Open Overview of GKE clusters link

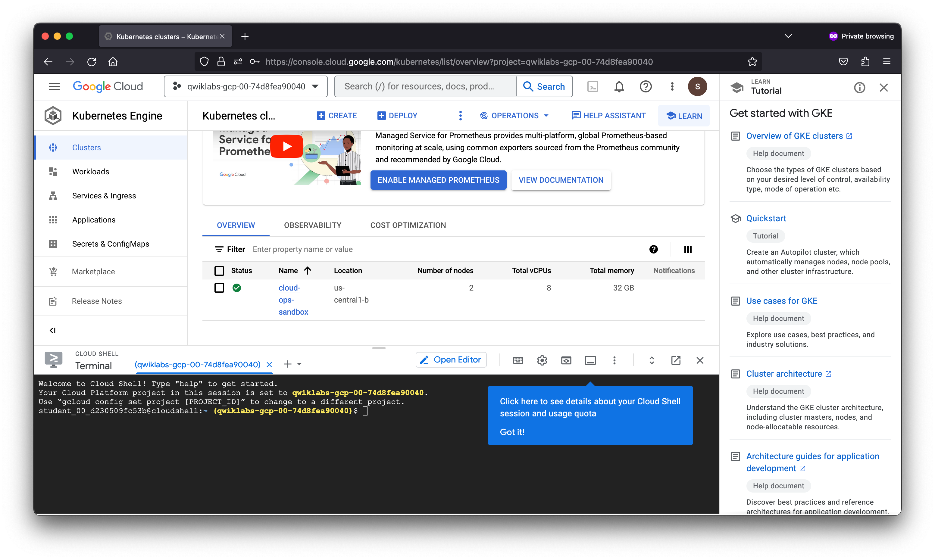[x=799, y=136]
